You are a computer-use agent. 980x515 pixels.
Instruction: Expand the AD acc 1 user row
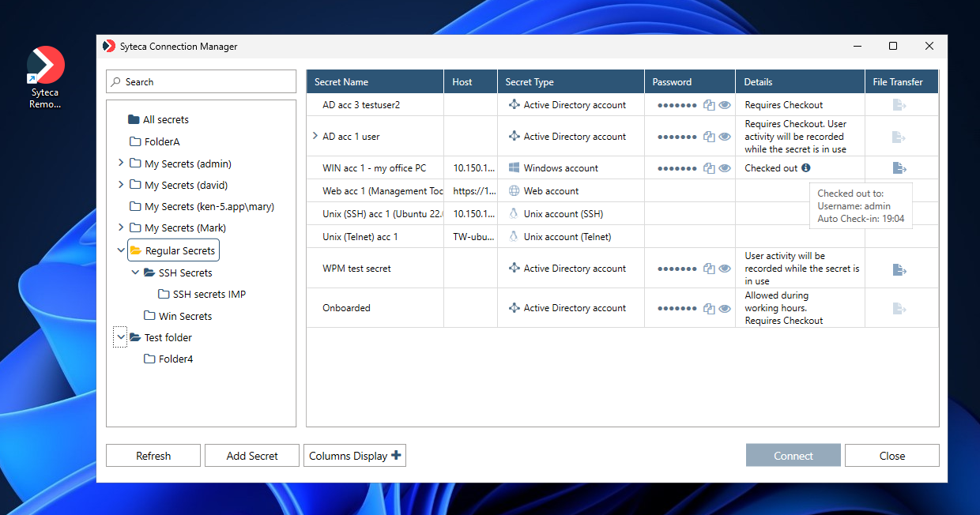315,136
